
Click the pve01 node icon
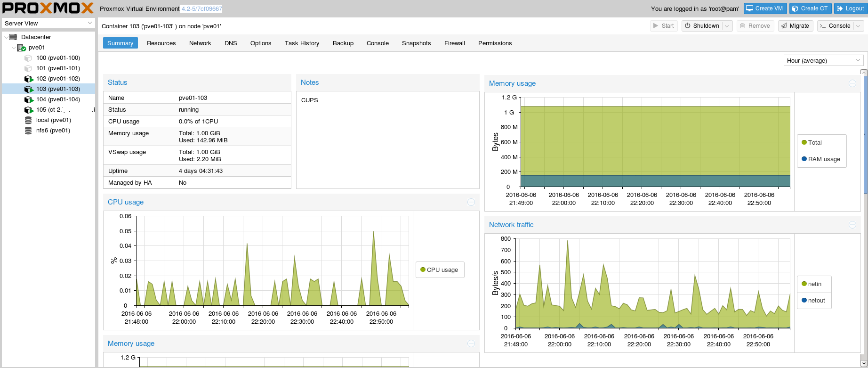point(21,48)
